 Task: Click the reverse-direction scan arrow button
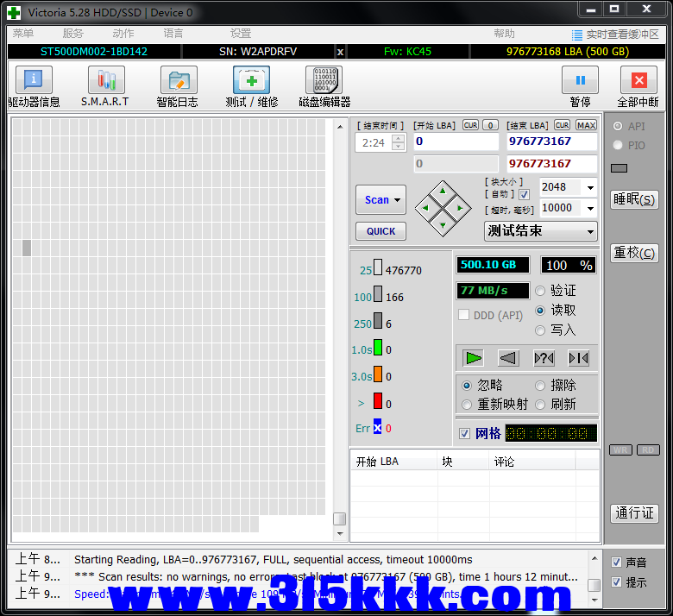coord(508,358)
